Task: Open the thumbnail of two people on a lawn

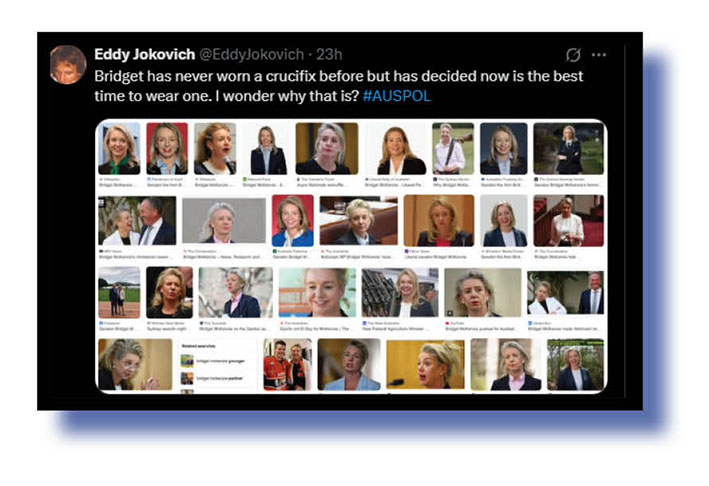Action: (x=119, y=293)
